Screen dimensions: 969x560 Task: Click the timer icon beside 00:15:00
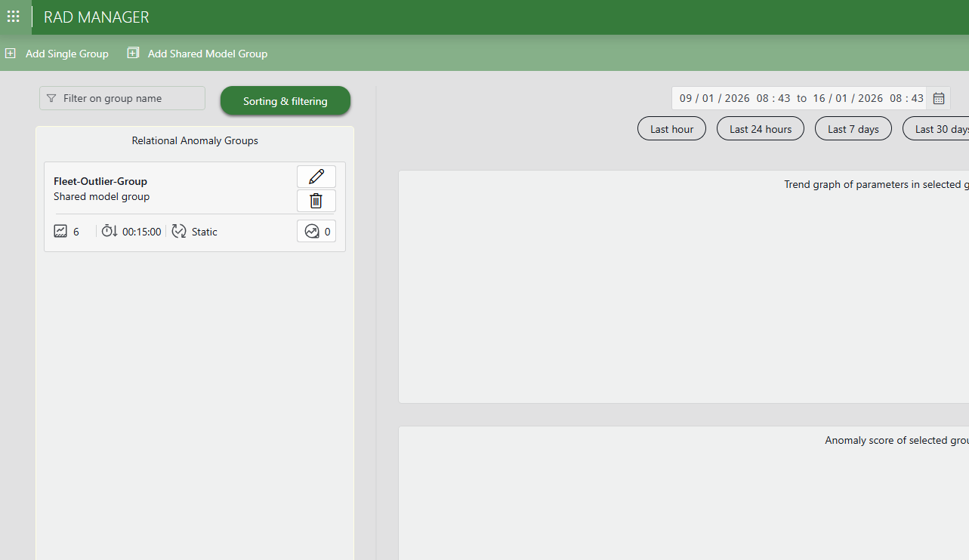[x=110, y=232]
